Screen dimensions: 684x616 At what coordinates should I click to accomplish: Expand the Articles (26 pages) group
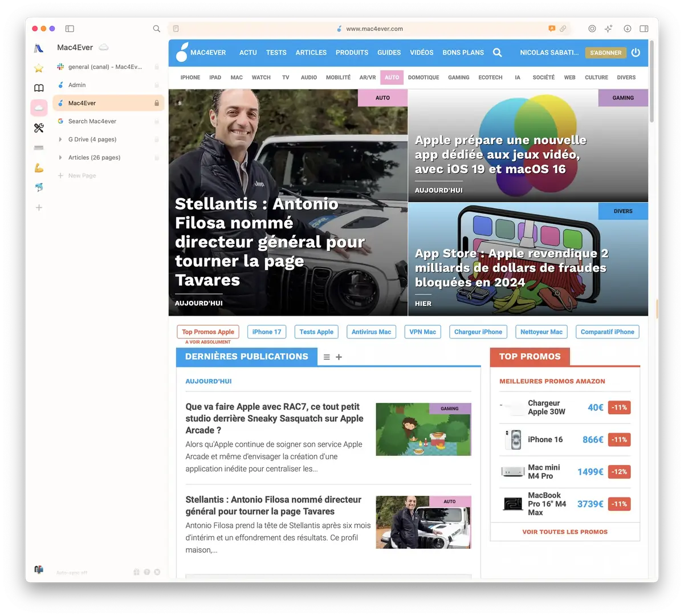(60, 158)
